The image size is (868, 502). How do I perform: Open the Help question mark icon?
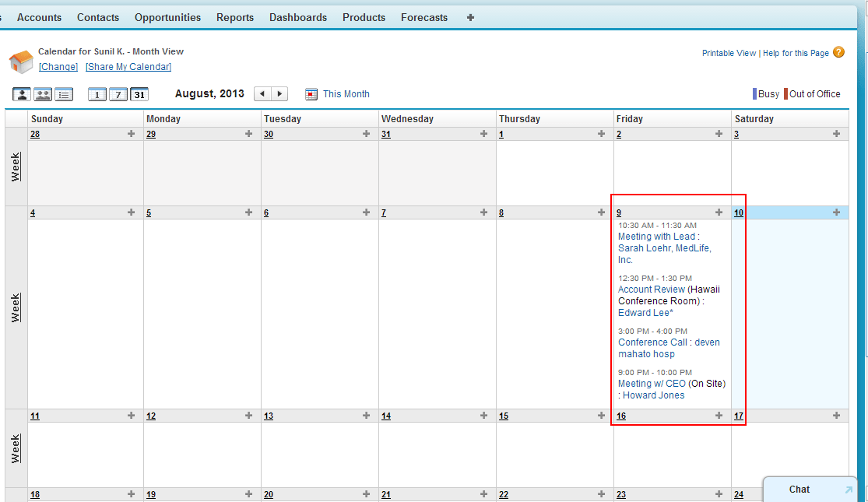(838, 52)
